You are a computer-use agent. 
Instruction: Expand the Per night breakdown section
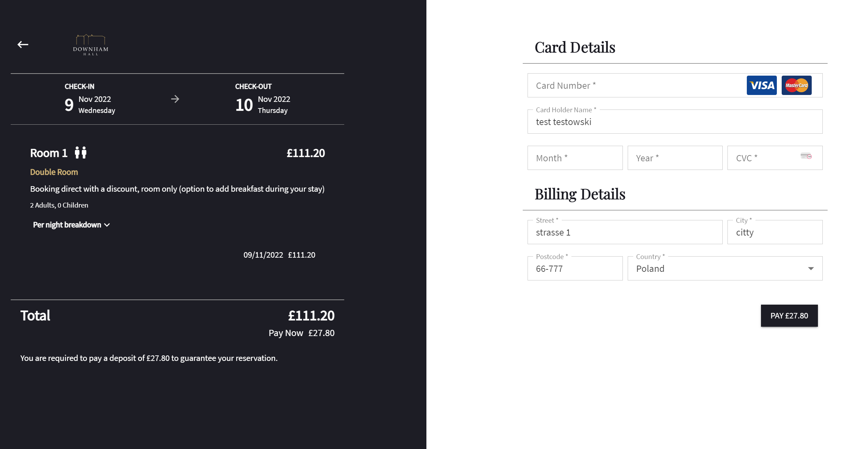(71, 225)
